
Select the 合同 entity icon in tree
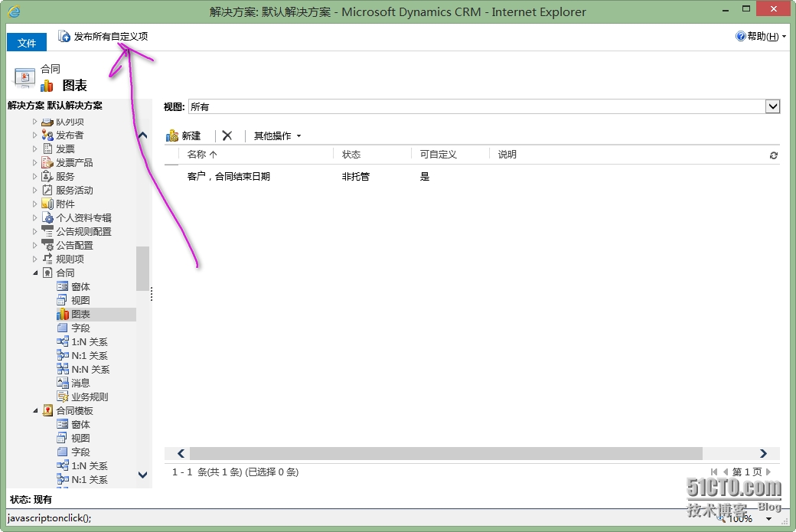pyautogui.click(x=47, y=273)
